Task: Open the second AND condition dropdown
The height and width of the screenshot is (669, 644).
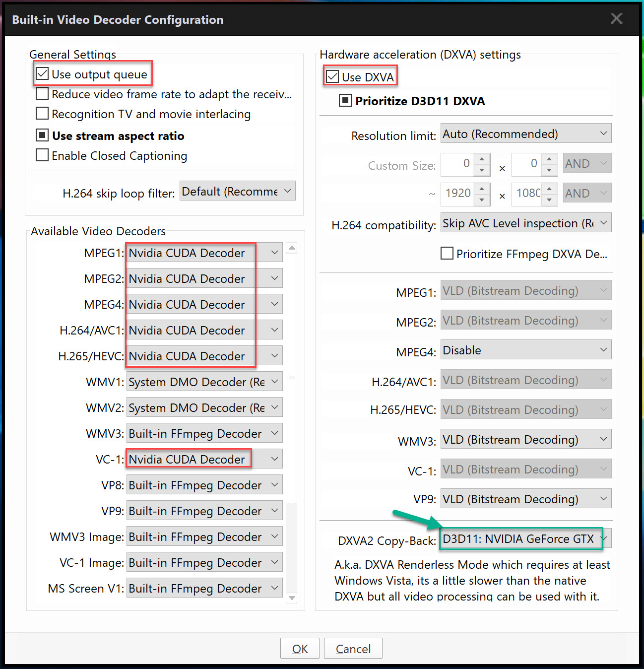Action: pyautogui.click(x=587, y=193)
